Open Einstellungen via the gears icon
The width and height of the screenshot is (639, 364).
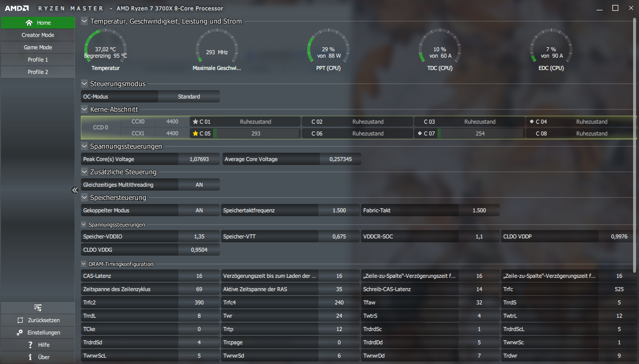20,332
